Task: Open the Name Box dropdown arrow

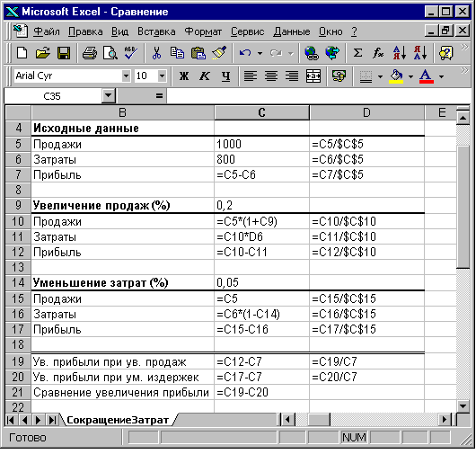Action: click(109, 96)
